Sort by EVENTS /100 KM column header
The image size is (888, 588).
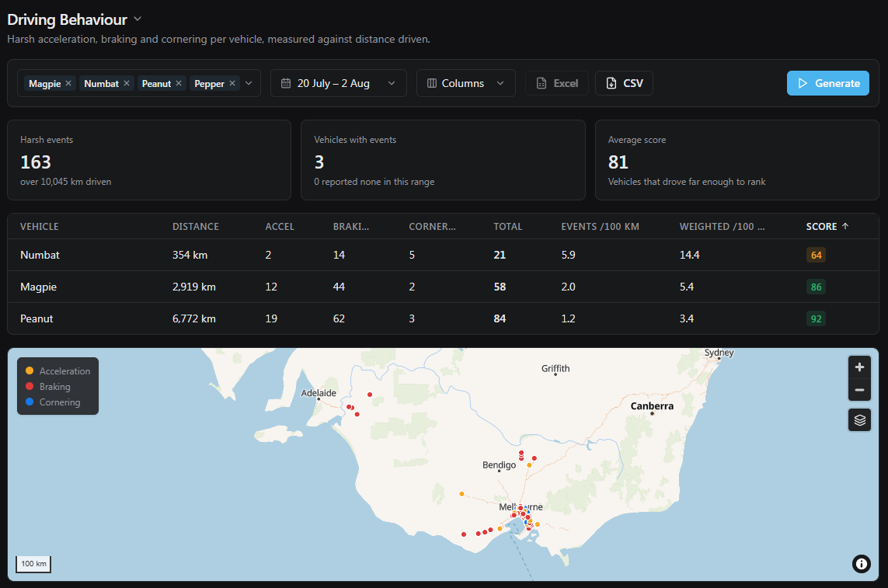point(601,227)
